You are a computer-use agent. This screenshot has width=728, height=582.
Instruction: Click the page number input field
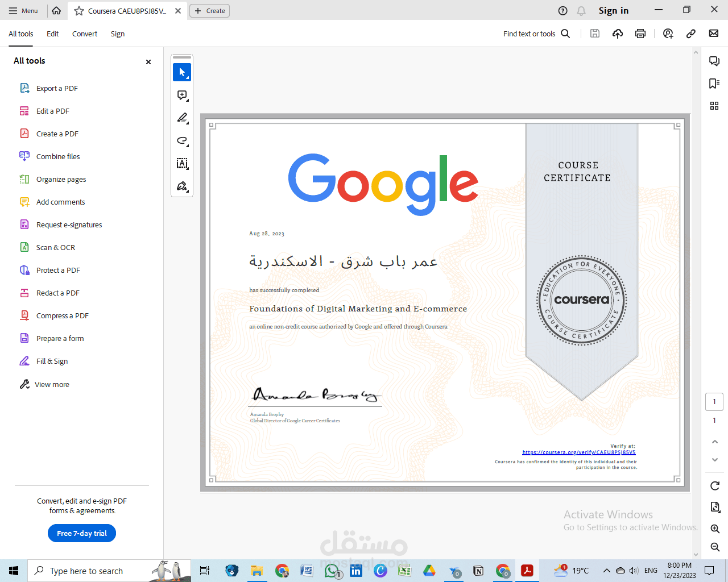tap(714, 401)
